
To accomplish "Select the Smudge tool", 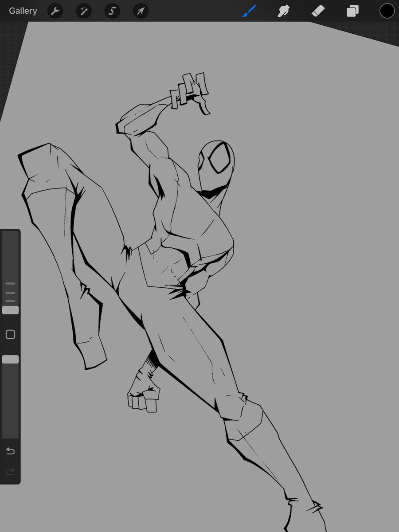I will click(x=284, y=11).
